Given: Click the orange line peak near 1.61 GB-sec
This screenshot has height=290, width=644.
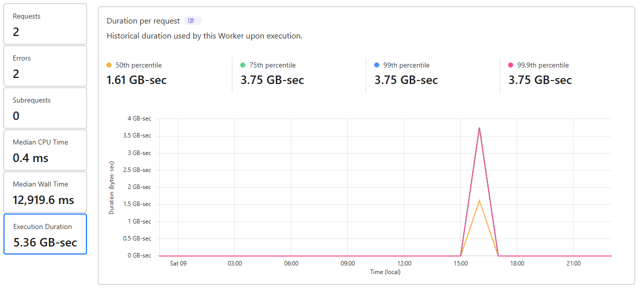Looking at the screenshot, I should (480, 200).
